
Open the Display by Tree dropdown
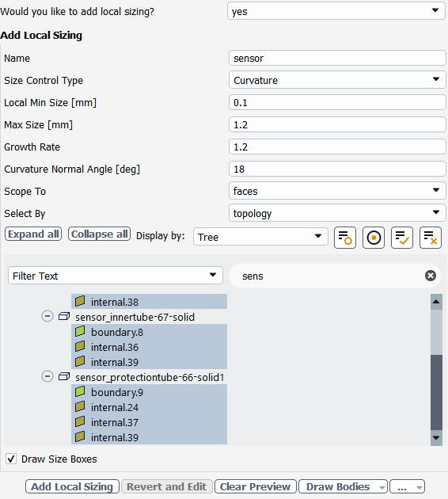(260, 237)
